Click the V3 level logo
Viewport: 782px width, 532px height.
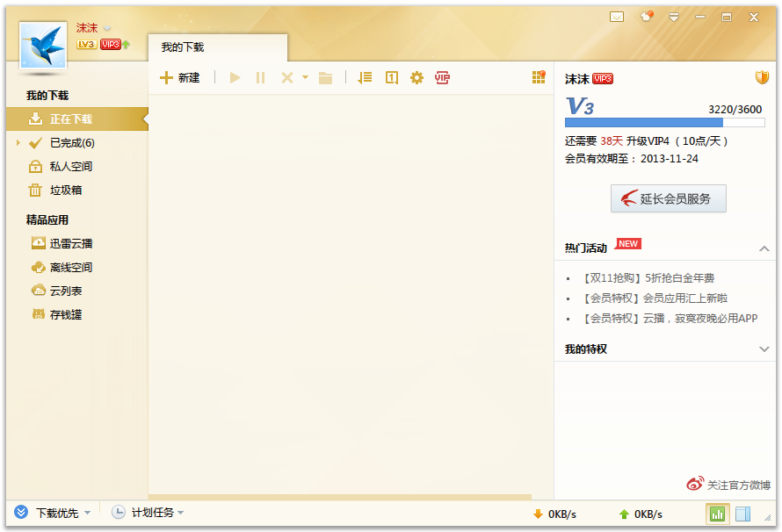click(580, 106)
